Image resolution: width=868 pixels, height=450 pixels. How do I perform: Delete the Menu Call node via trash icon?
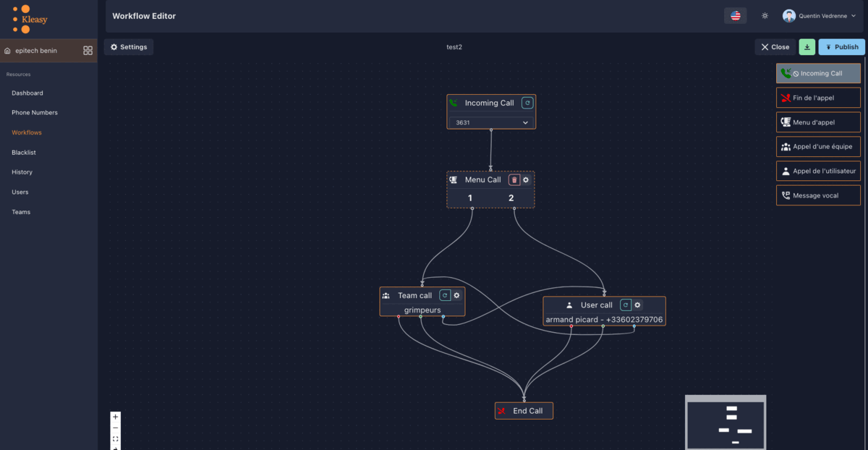coord(514,179)
